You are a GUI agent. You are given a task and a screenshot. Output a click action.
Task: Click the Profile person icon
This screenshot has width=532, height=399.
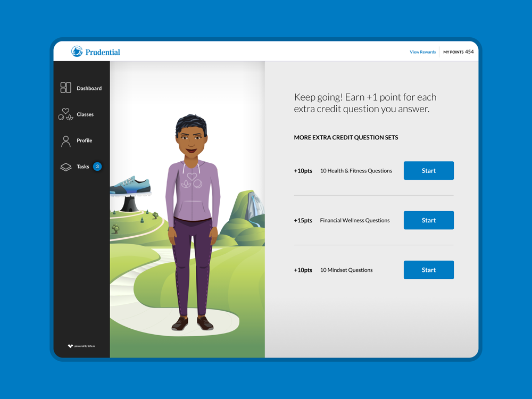click(x=65, y=141)
